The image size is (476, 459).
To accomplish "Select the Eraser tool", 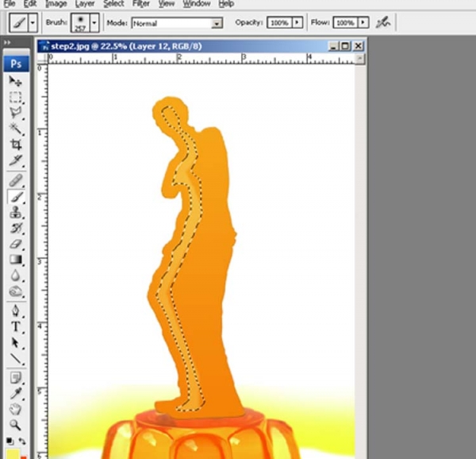I will click(15, 244).
